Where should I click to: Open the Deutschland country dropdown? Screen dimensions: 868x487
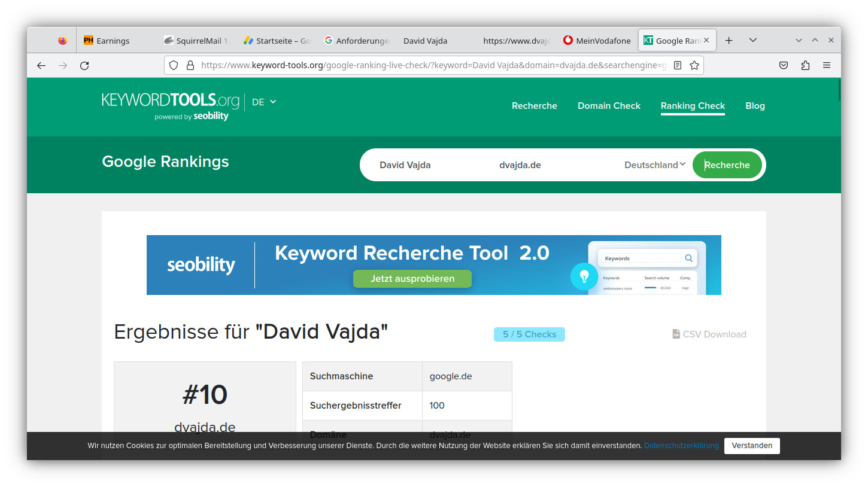654,165
